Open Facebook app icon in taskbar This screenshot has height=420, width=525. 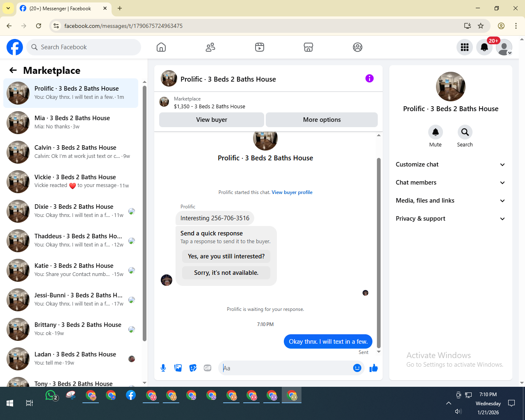tap(131, 395)
